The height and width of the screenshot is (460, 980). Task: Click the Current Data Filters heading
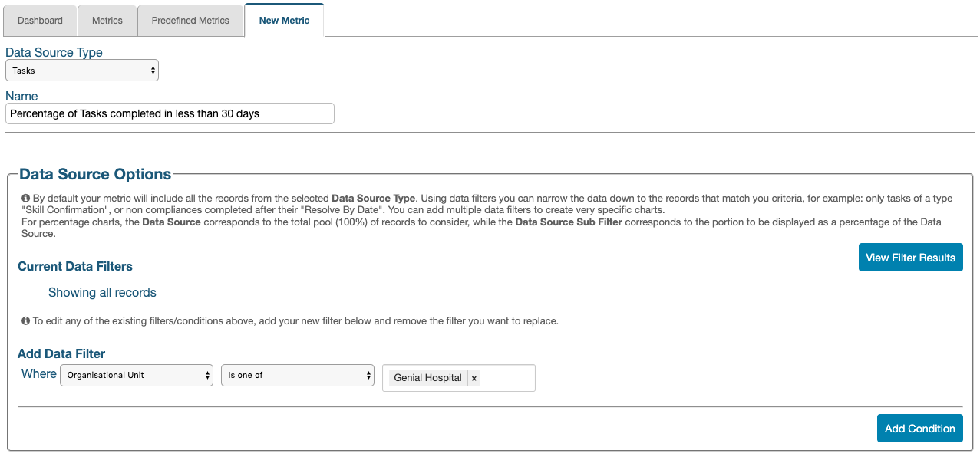(x=75, y=266)
